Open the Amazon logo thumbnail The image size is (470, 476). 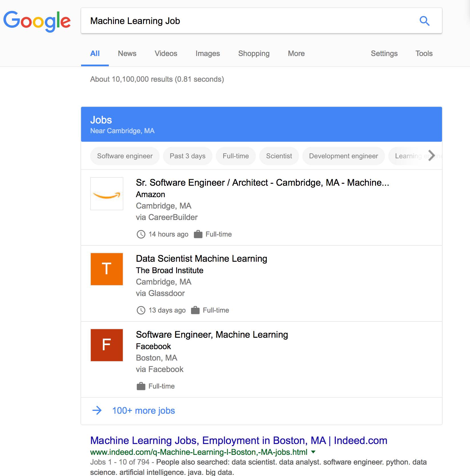tap(107, 194)
